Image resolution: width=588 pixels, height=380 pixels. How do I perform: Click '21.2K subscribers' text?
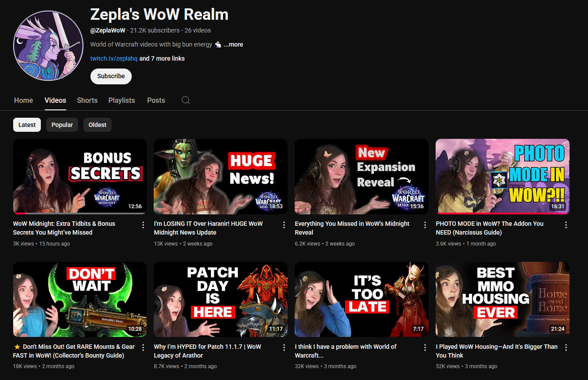pos(155,30)
